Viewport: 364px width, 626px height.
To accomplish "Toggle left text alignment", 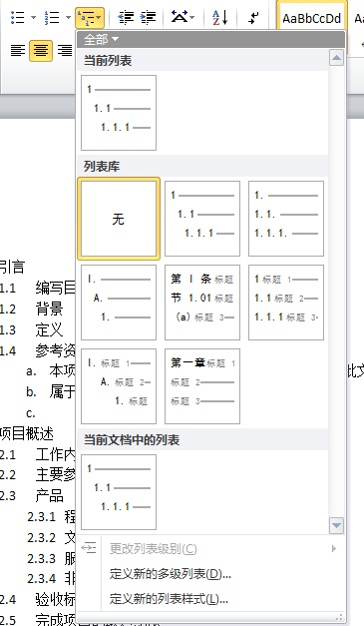I will coord(18,50).
